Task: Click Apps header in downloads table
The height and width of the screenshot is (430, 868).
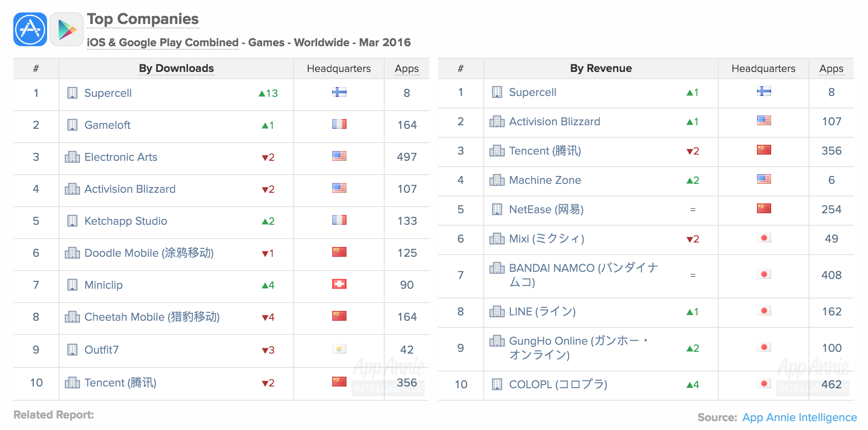Action: (x=406, y=68)
